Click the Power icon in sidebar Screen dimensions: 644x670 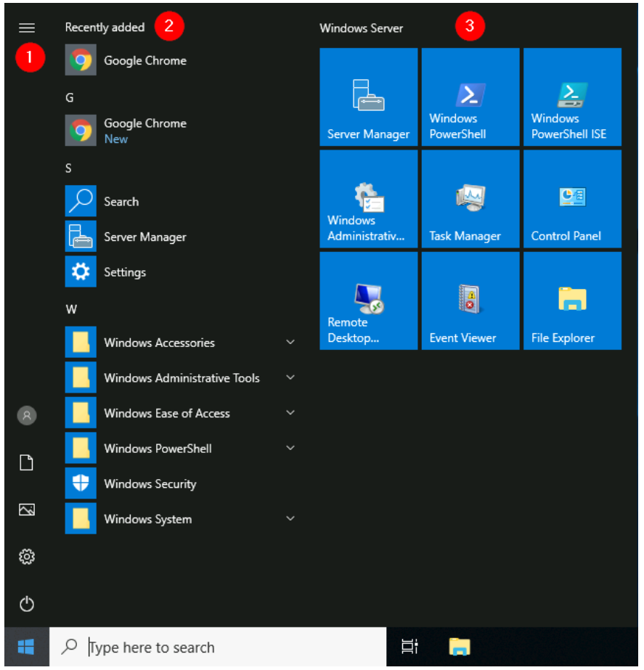tap(27, 603)
